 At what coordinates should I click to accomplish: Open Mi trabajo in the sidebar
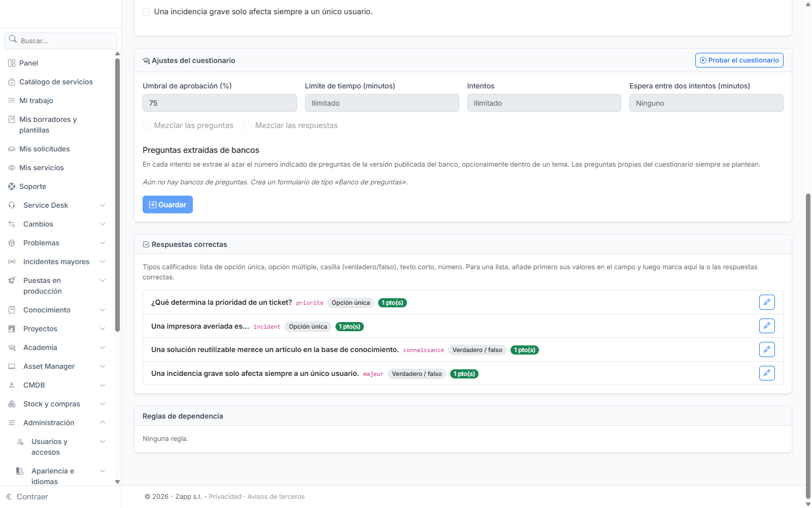point(36,101)
